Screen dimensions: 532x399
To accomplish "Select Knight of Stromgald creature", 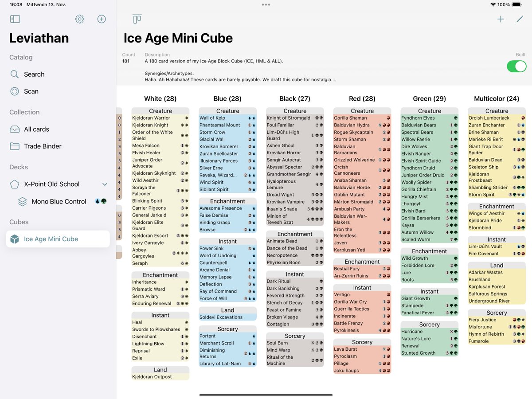I will pos(295,118).
